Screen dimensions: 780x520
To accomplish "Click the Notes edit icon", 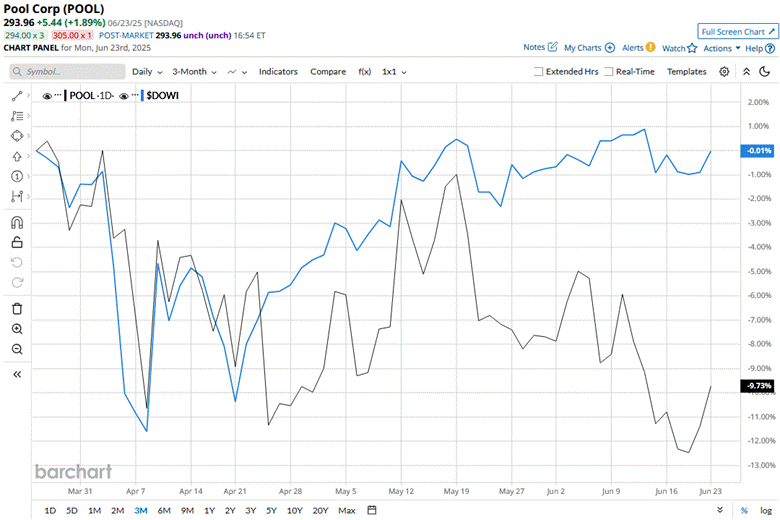I will coord(553,47).
